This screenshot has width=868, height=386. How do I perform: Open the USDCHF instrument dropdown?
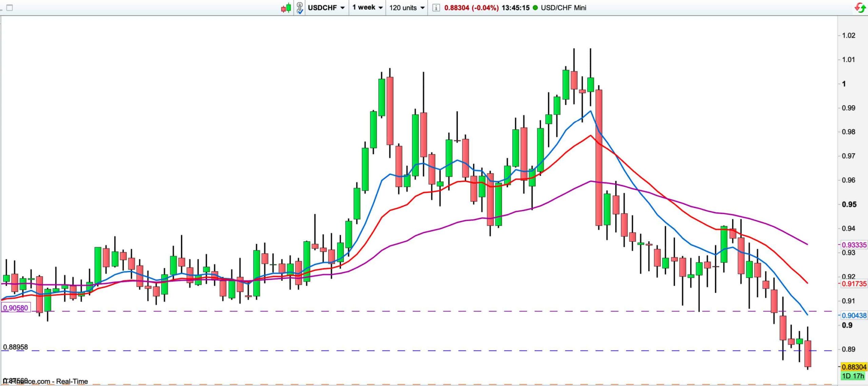point(326,7)
